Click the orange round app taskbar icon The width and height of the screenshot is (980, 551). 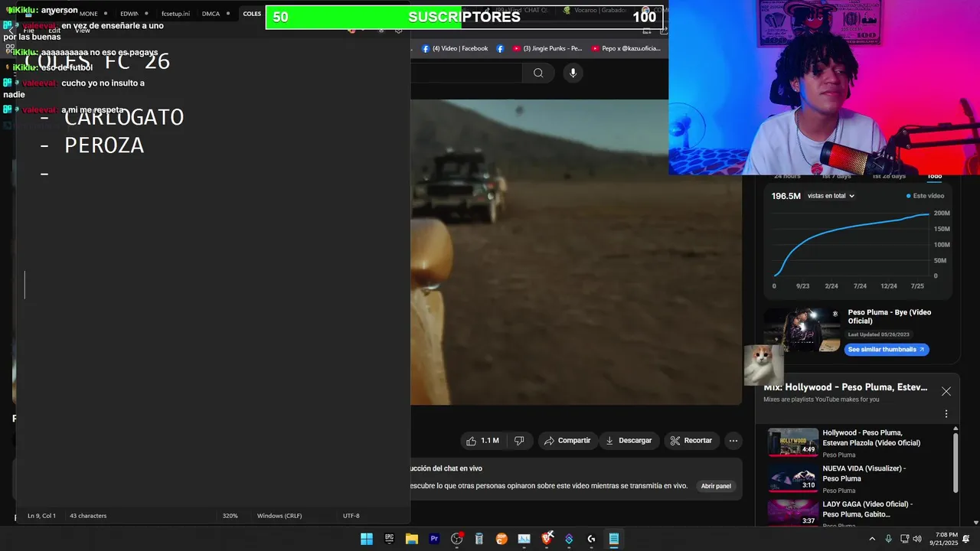(x=501, y=539)
